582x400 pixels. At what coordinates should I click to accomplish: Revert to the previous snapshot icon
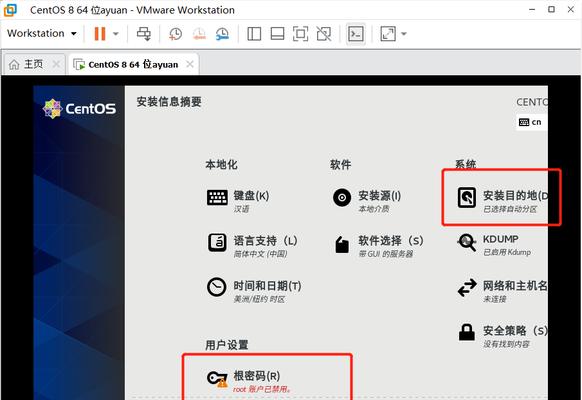tap(199, 34)
